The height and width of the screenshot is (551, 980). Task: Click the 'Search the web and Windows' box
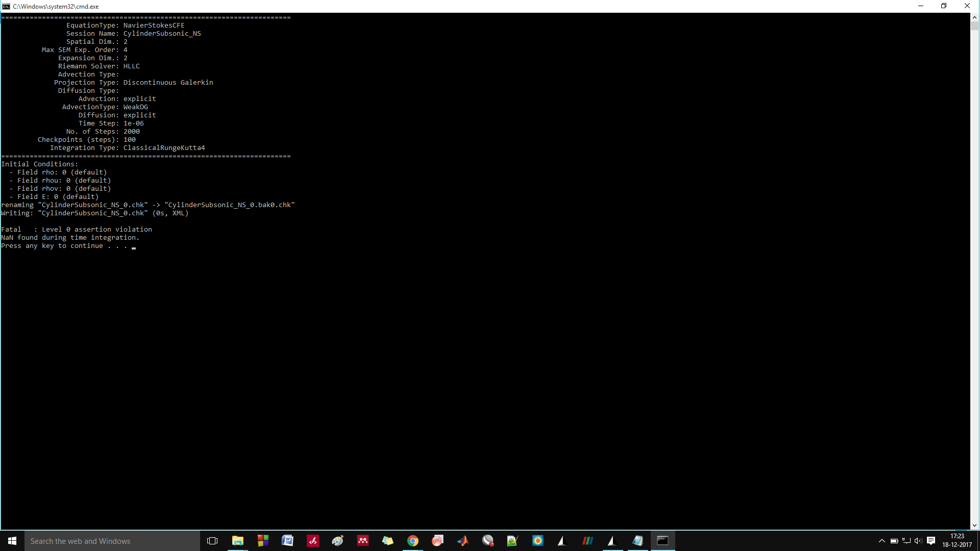coord(112,541)
